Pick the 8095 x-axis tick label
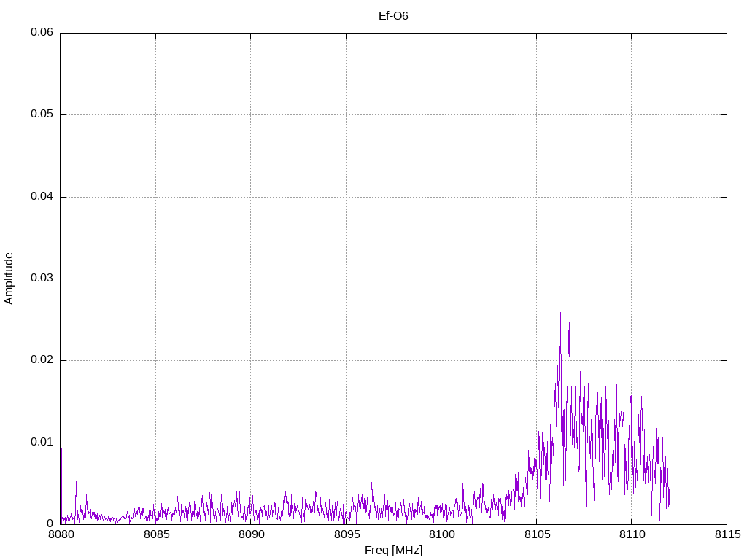747x560 pixels. point(346,536)
